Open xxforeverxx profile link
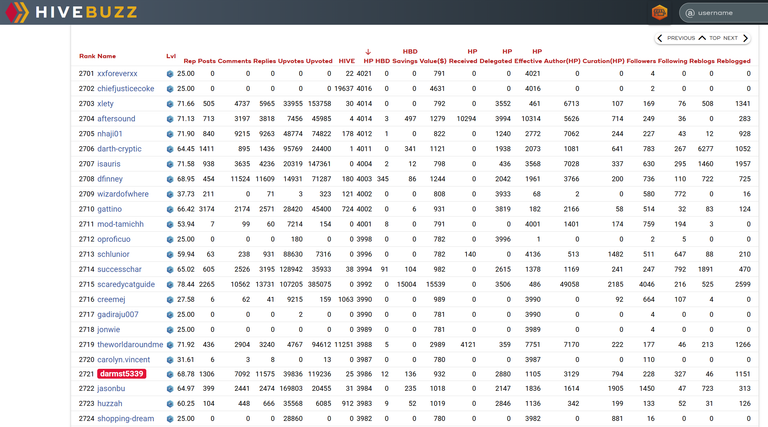 click(x=117, y=73)
